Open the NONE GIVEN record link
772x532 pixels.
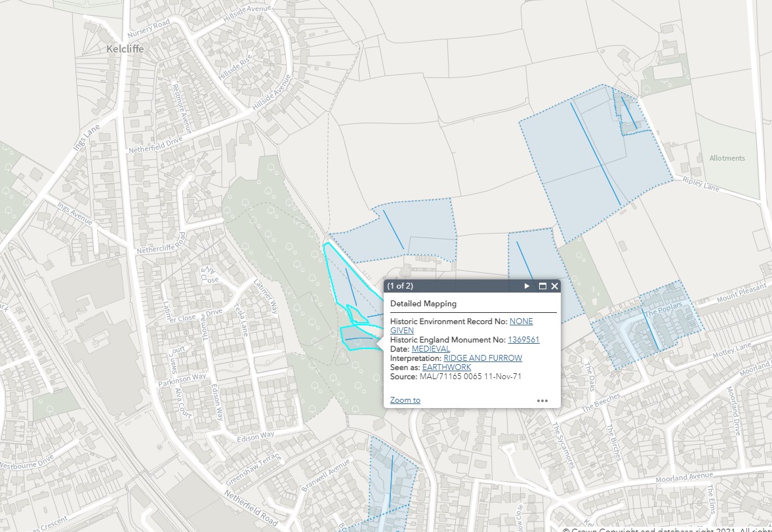click(x=521, y=321)
